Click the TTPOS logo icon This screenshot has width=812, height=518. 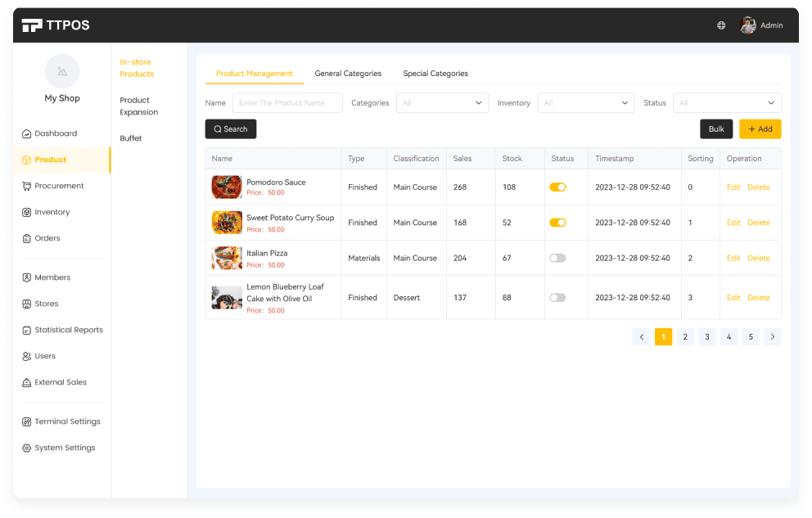(x=32, y=25)
